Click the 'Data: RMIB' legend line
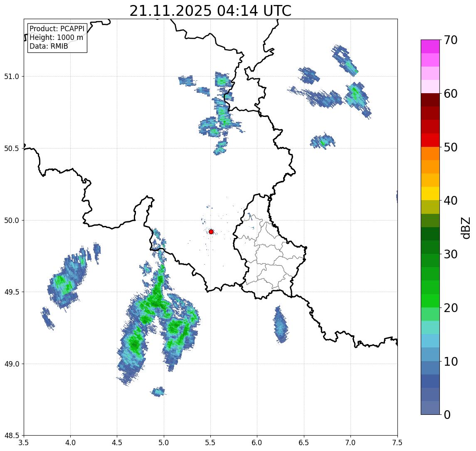476x451 pixels. click(49, 46)
